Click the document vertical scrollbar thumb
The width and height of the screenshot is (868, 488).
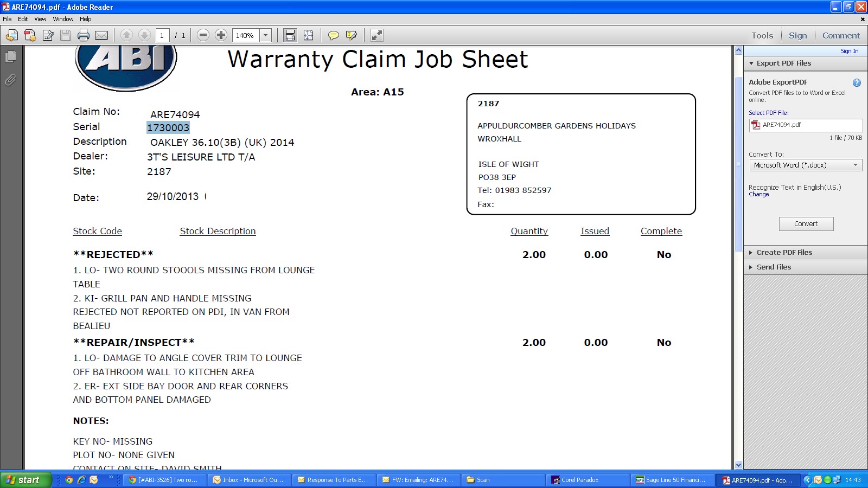(738, 163)
